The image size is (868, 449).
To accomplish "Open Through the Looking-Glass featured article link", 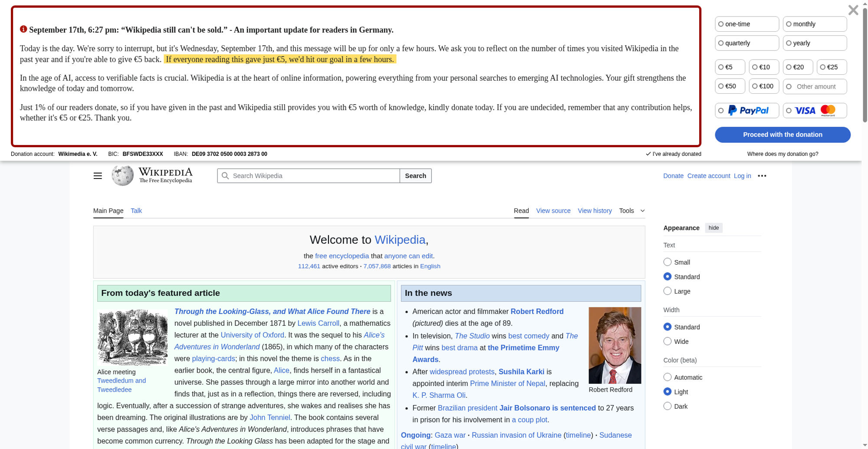I will point(272,311).
